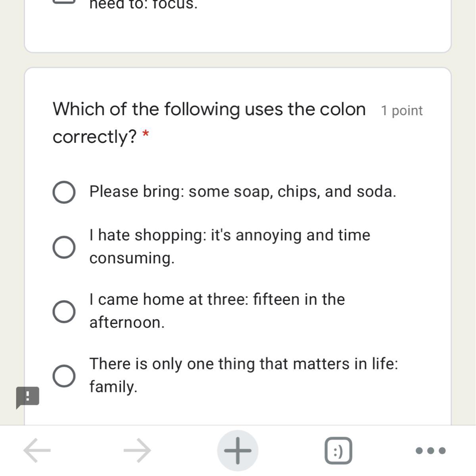
Task: Choose the "I hate shopping" radio option
Action: pyautogui.click(x=64, y=247)
